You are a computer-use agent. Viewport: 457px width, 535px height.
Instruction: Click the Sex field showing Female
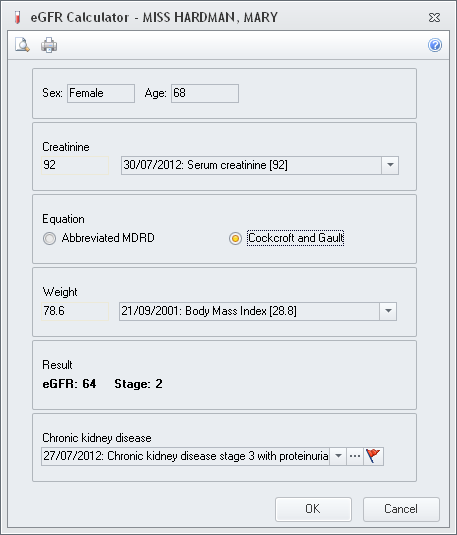click(x=101, y=93)
